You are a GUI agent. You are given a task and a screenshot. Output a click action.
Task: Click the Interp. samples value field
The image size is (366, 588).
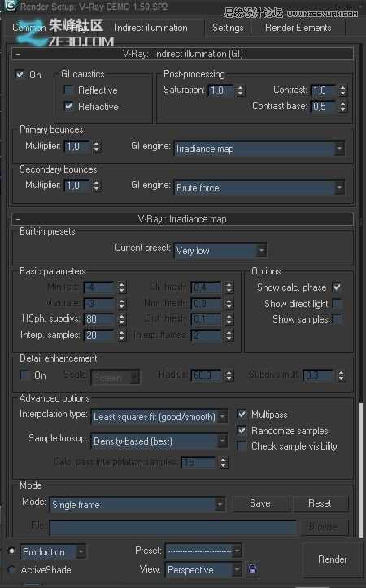pos(100,336)
